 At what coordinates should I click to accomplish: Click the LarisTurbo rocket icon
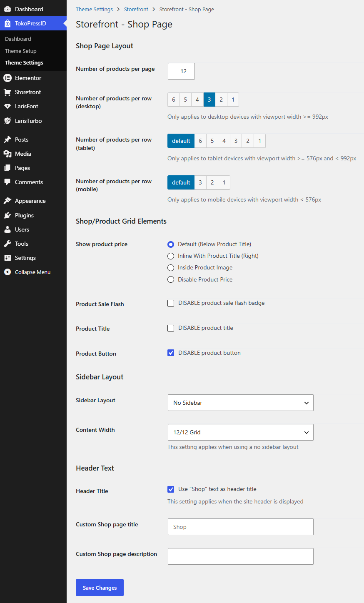[x=7, y=121]
